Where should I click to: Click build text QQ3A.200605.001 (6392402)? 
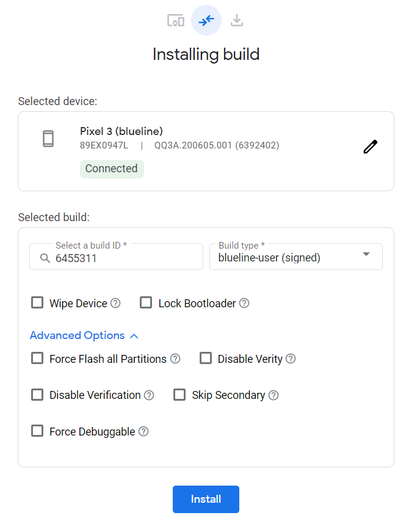[x=217, y=145]
